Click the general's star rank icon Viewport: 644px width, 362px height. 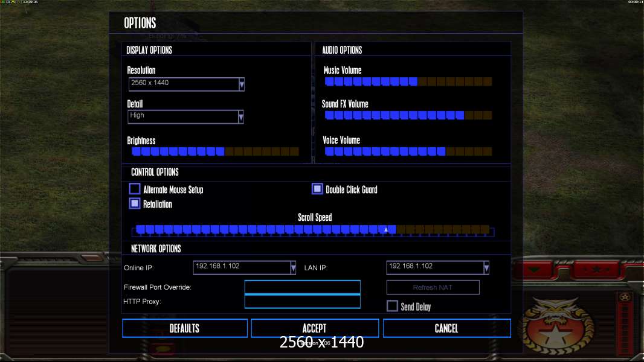[625, 297]
